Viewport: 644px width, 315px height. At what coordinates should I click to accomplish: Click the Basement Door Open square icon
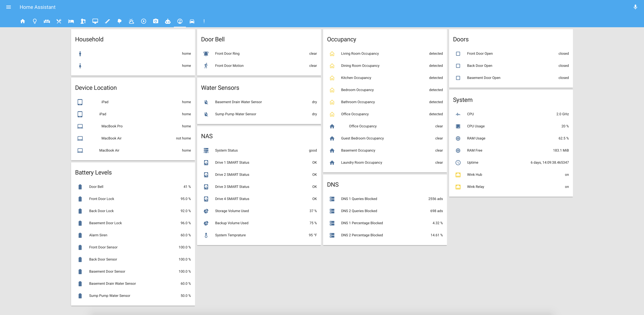(458, 78)
